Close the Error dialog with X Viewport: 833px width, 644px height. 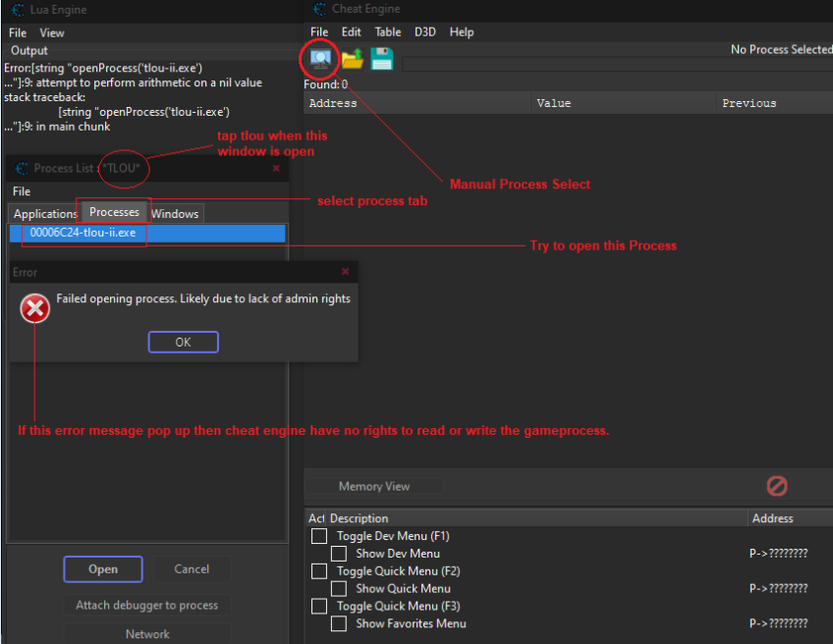coord(345,272)
